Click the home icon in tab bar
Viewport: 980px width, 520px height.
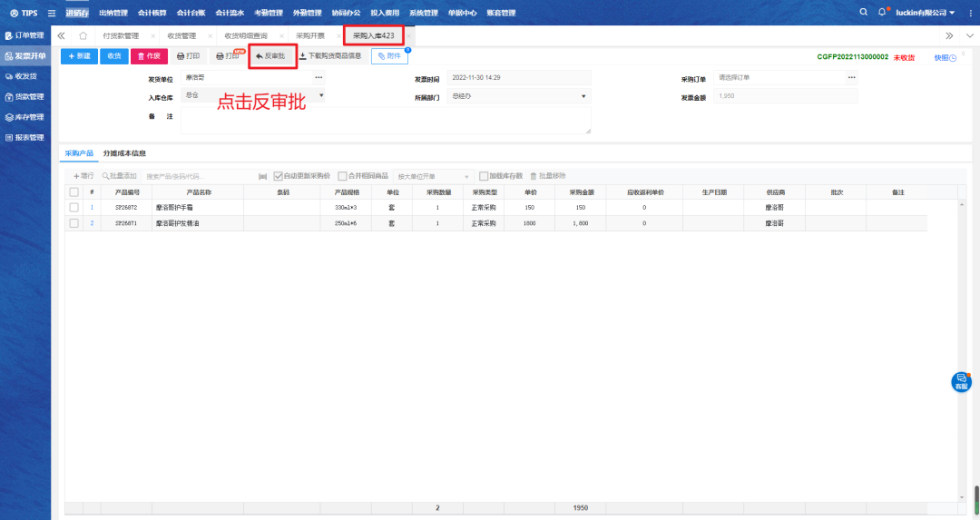[x=83, y=35]
